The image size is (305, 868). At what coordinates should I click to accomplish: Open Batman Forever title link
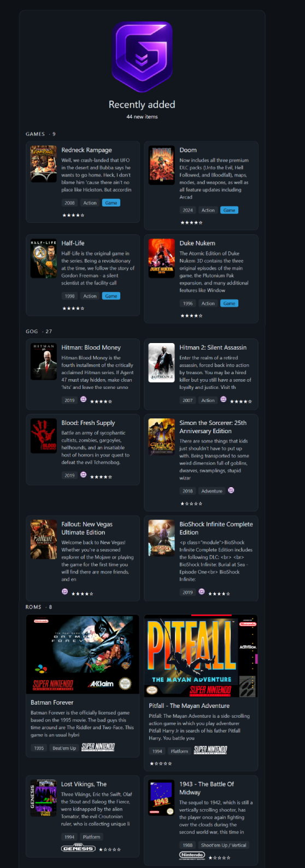pyautogui.click(x=52, y=702)
